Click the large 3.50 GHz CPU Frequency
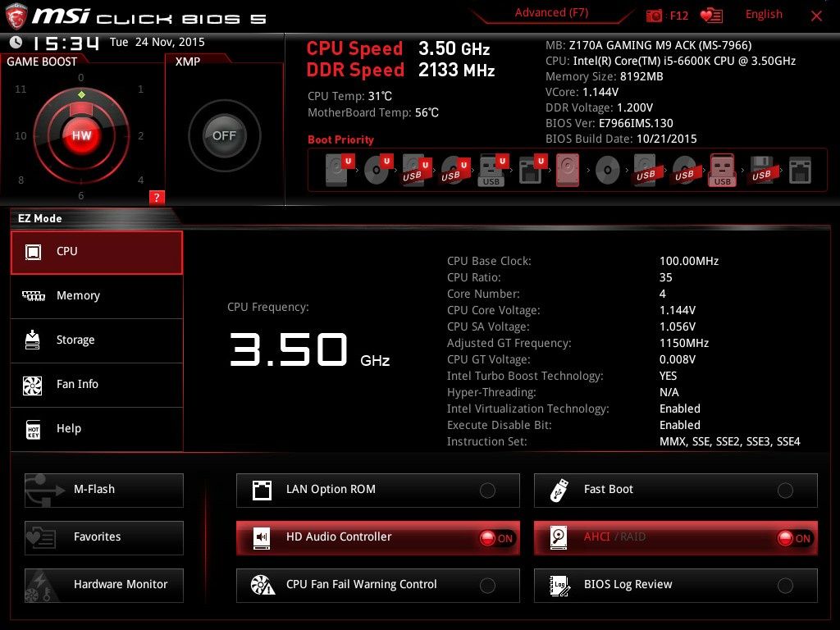 (x=309, y=349)
